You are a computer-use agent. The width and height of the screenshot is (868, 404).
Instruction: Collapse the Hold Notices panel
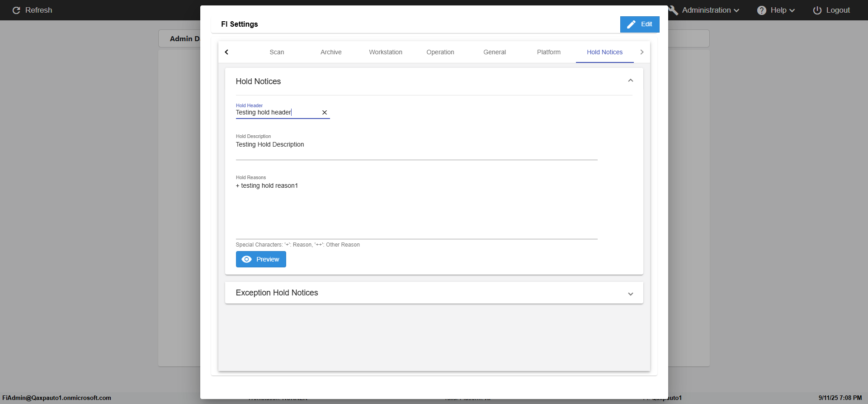click(x=631, y=81)
